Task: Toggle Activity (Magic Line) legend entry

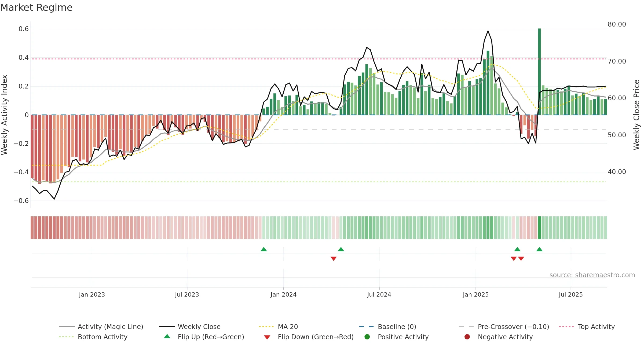Action: tap(101, 327)
